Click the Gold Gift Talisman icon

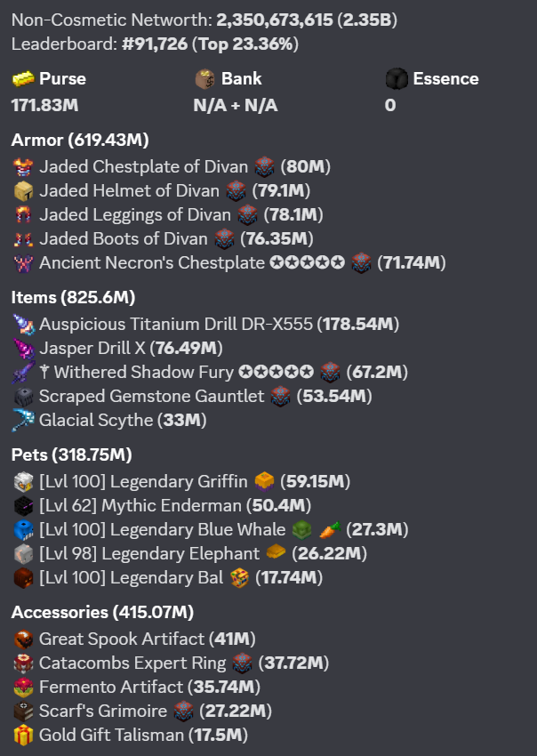point(23,736)
